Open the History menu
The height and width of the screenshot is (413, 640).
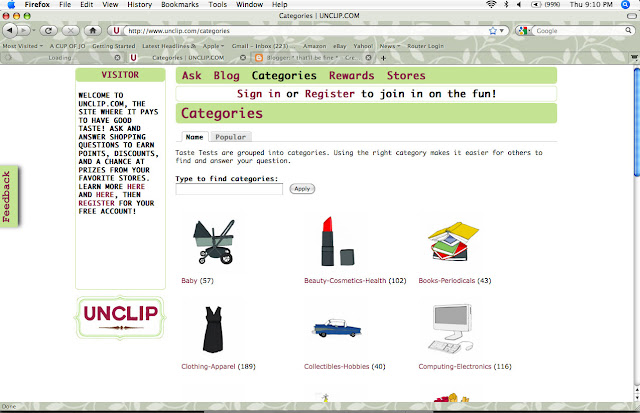[139, 4]
